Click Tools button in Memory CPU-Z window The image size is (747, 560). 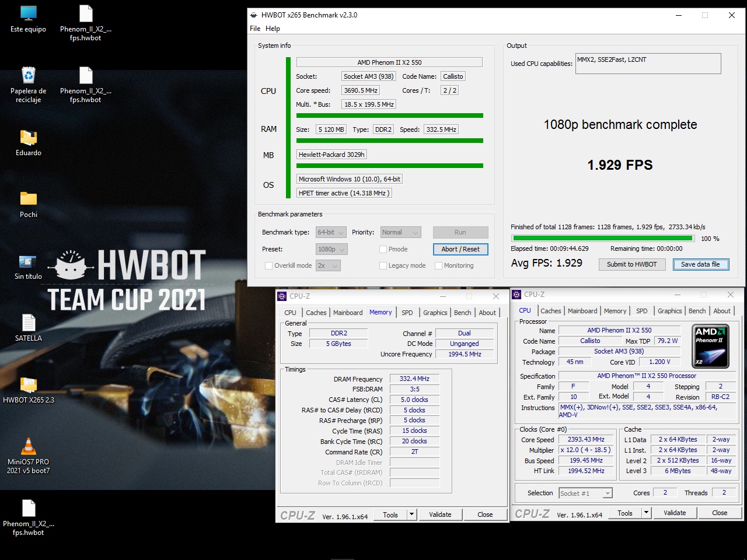(x=390, y=514)
